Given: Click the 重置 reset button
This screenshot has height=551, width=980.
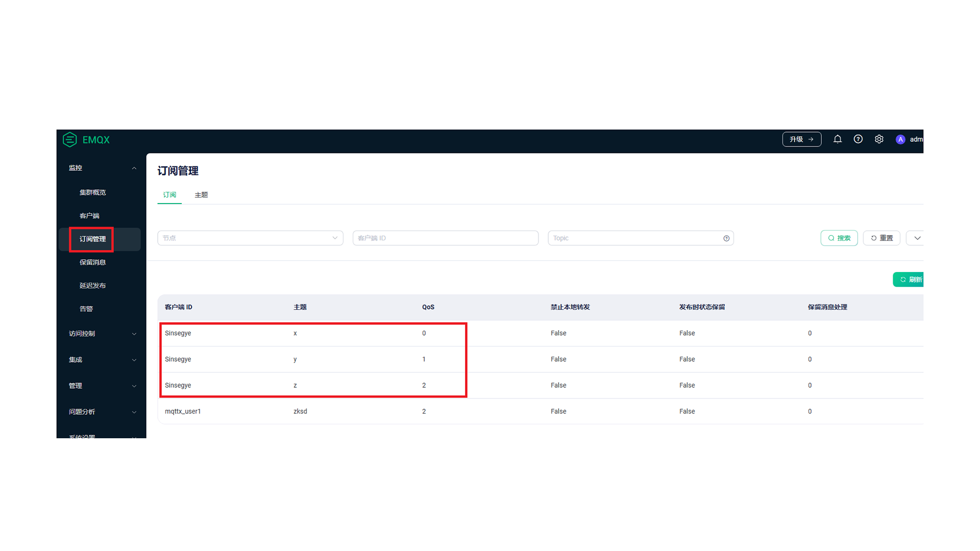Looking at the screenshot, I should pyautogui.click(x=881, y=238).
